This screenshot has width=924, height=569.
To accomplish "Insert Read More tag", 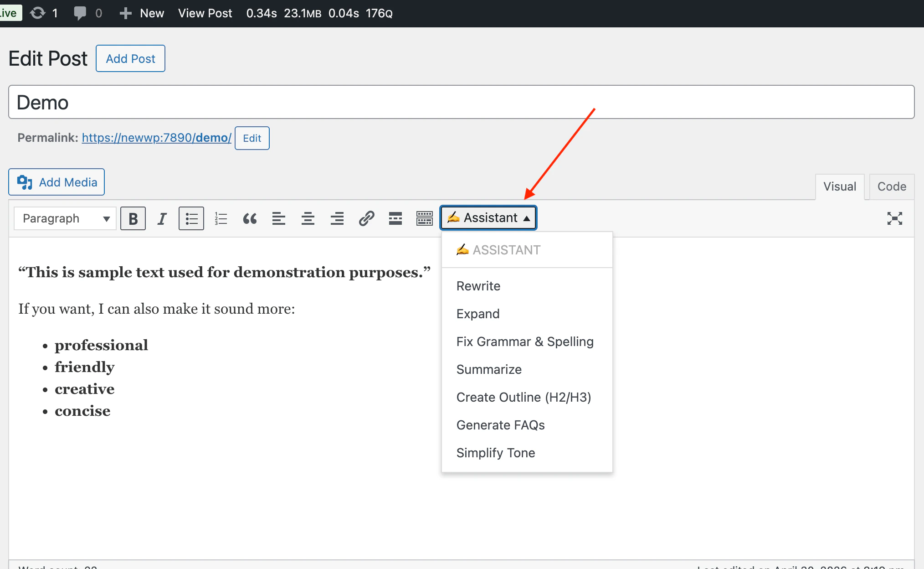I will pos(395,218).
